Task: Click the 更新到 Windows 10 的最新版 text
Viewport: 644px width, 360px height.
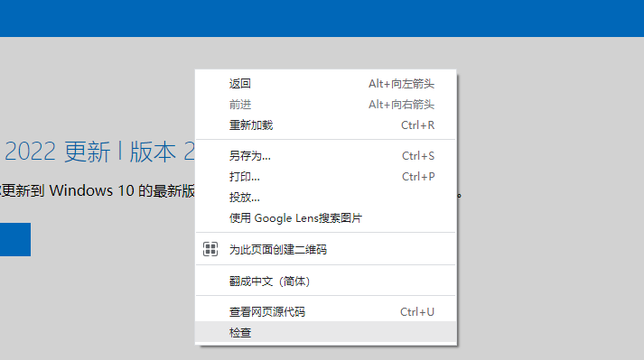Action: pyautogui.click(x=98, y=190)
